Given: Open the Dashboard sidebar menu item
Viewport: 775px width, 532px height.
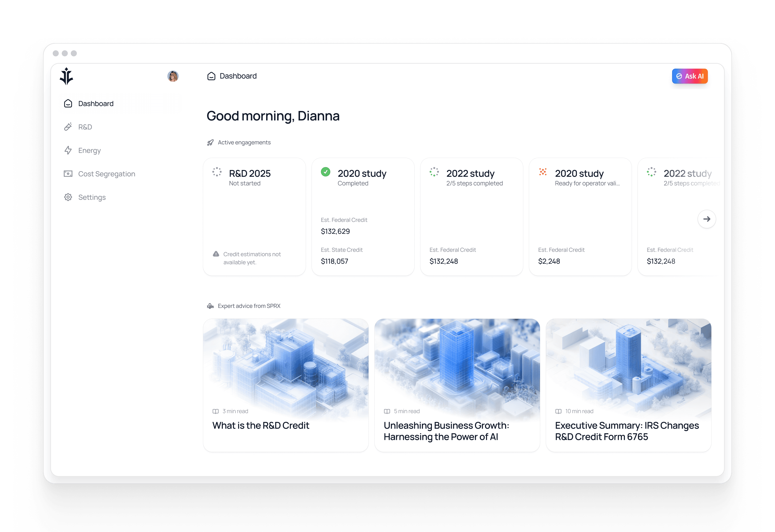Looking at the screenshot, I should [96, 103].
